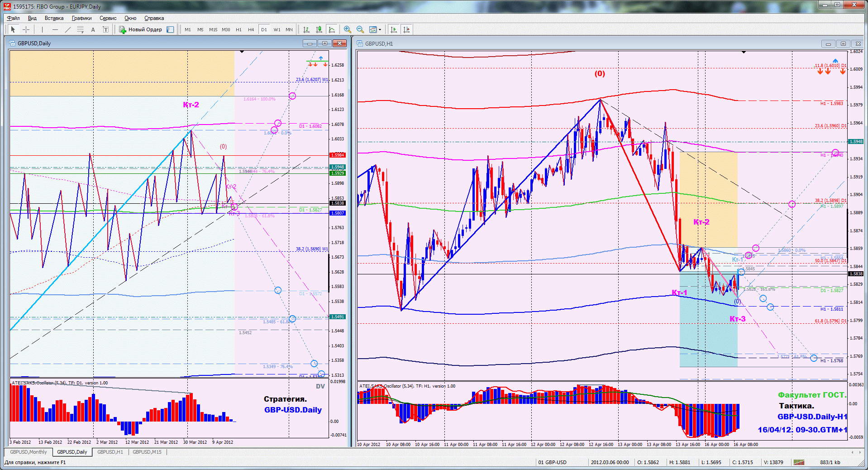Click chart shift marker on Daily chart

pos(242,52)
